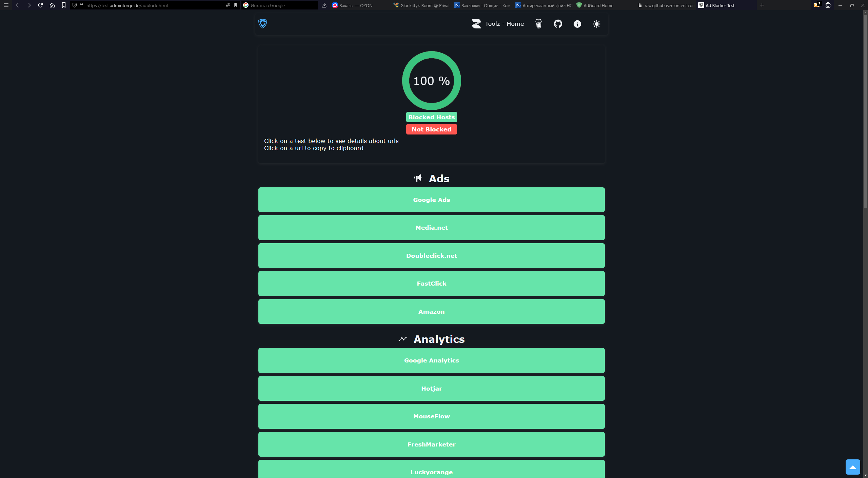Image resolution: width=868 pixels, height=478 pixels.
Task: Click the megaphone icon beside Ads
Action: tap(418, 178)
